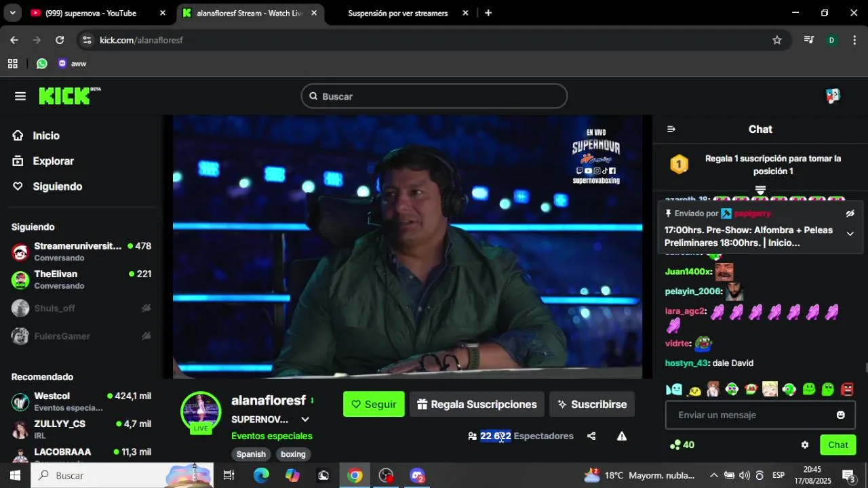This screenshot has width=868, height=488.
Task: Show hidden system tray icons
Action: pos(713,476)
